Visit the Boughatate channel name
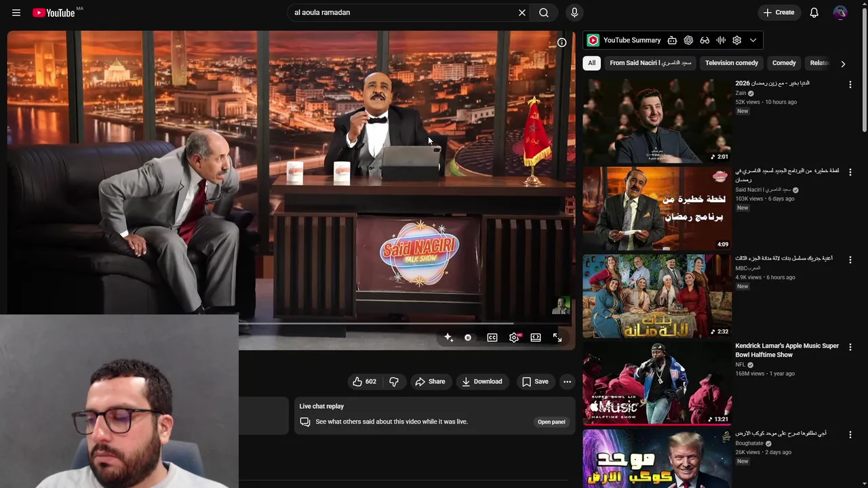The height and width of the screenshot is (488, 868). point(749,443)
